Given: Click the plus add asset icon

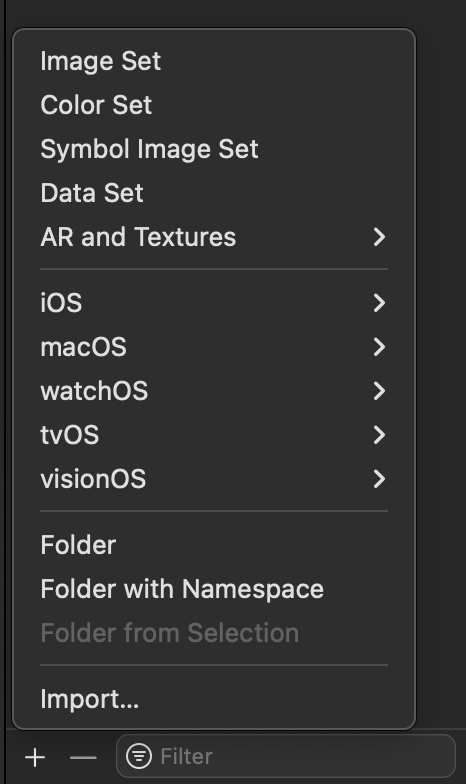Looking at the screenshot, I should point(35,758).
